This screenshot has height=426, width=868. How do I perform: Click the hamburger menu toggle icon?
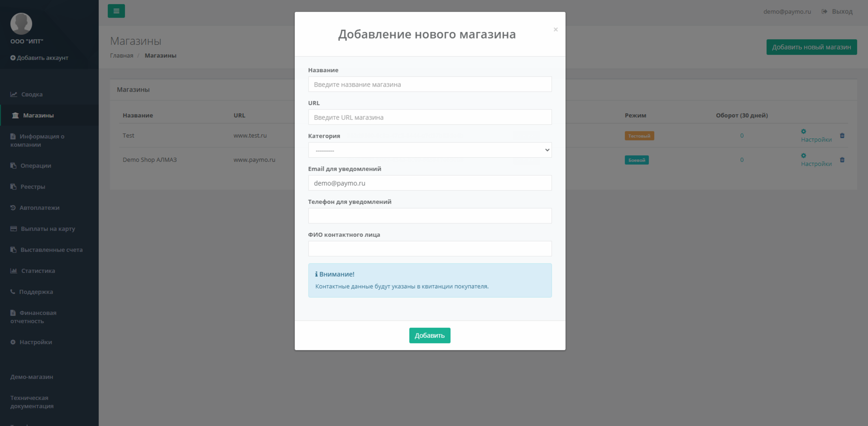click(x=116, y=11)
